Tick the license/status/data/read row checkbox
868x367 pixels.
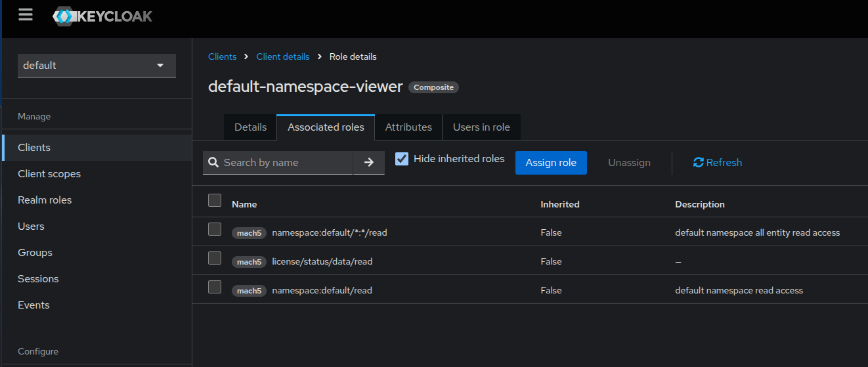coord(215,258)
